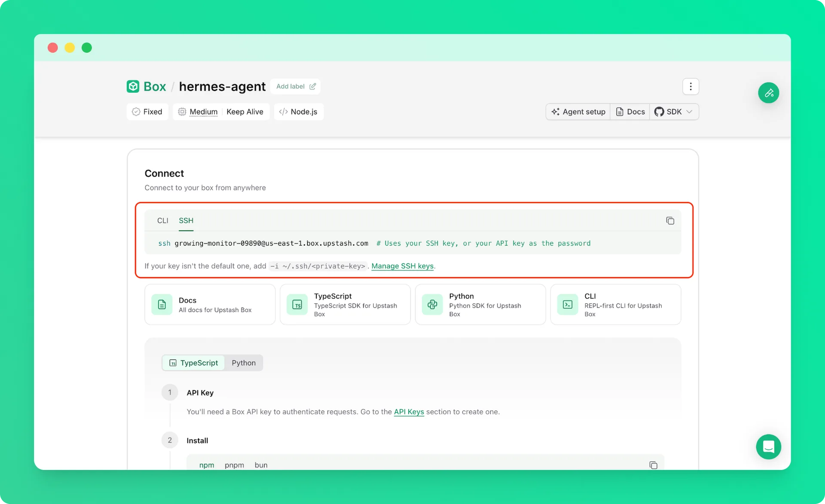Viewport: 825px width, 504px height.
Task: Select the bun install tab
Action: (261, 465)
